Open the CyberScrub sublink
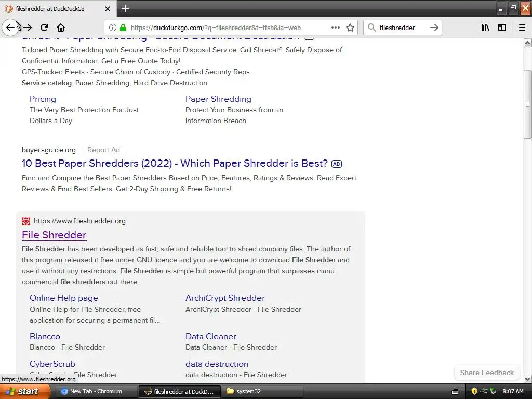532x399 pixels. click(52, 364)
